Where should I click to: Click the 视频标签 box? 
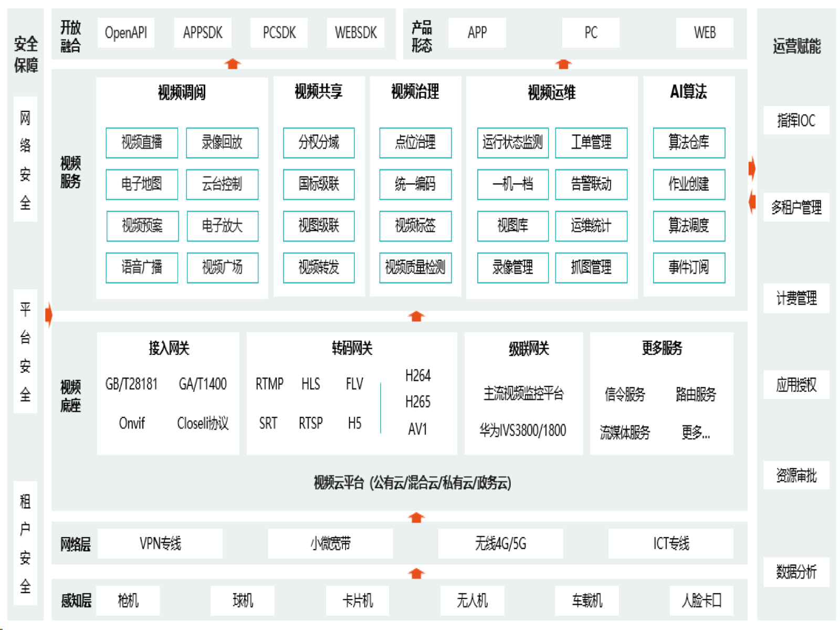(x=415, y=226)
